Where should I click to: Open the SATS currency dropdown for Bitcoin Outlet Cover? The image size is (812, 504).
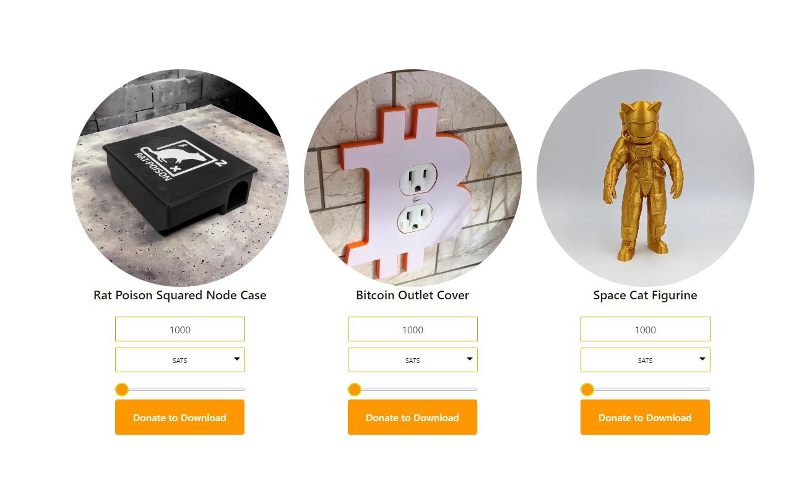click(x=413, y=360)
